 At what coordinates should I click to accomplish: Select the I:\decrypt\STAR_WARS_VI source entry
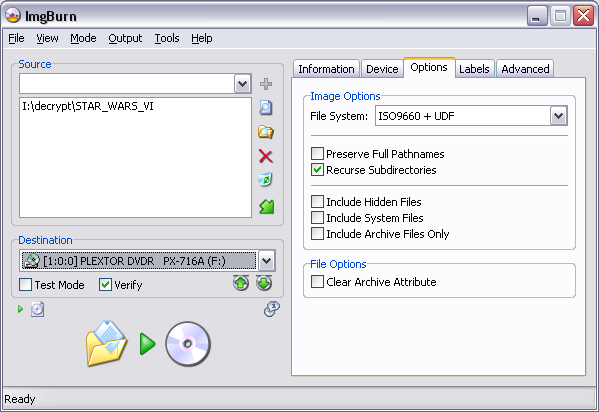pos(88,106)
